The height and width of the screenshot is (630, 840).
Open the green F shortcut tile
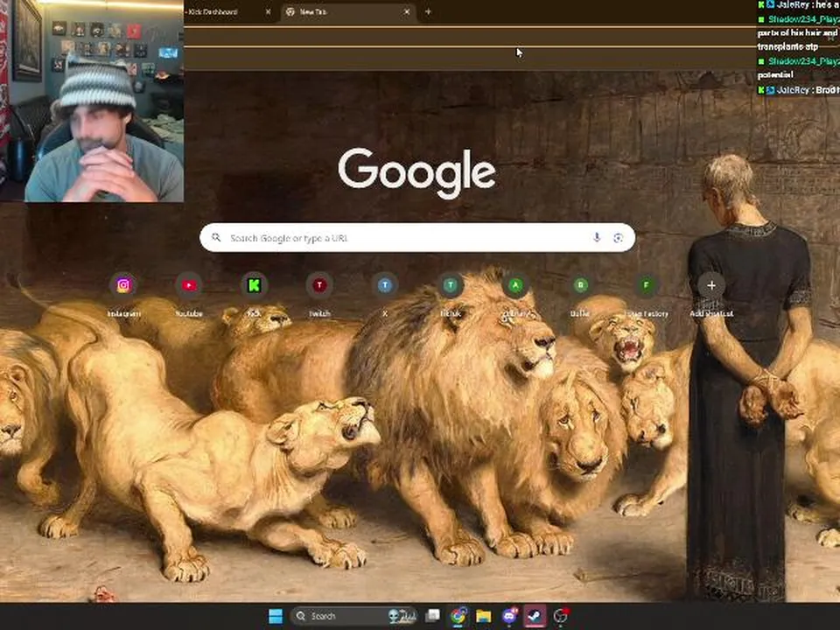coord(646,285)
